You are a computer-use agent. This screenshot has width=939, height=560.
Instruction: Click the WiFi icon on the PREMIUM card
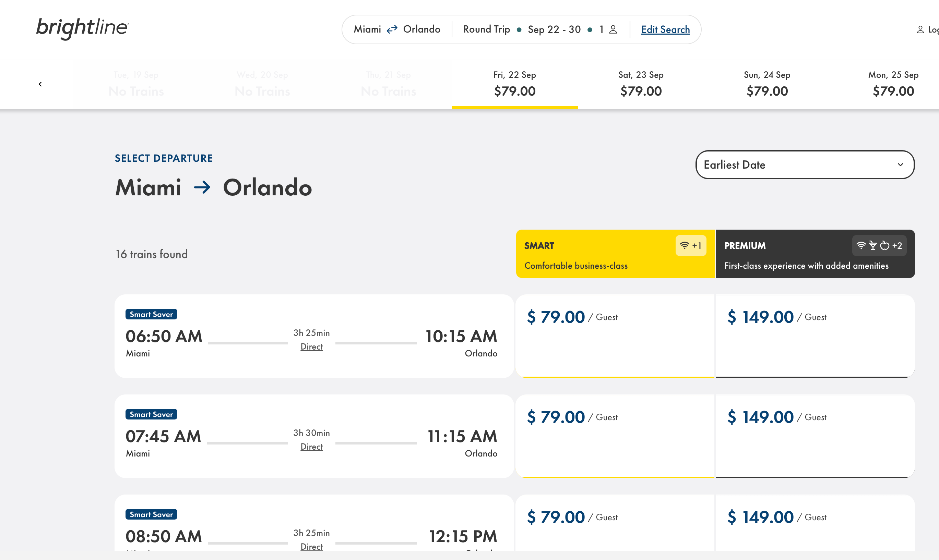coord(861,246)
